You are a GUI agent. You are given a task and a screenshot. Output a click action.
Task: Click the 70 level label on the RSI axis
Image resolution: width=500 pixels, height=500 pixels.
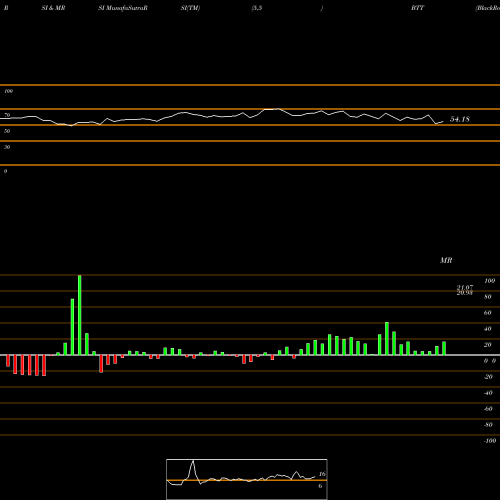point(7,115)
